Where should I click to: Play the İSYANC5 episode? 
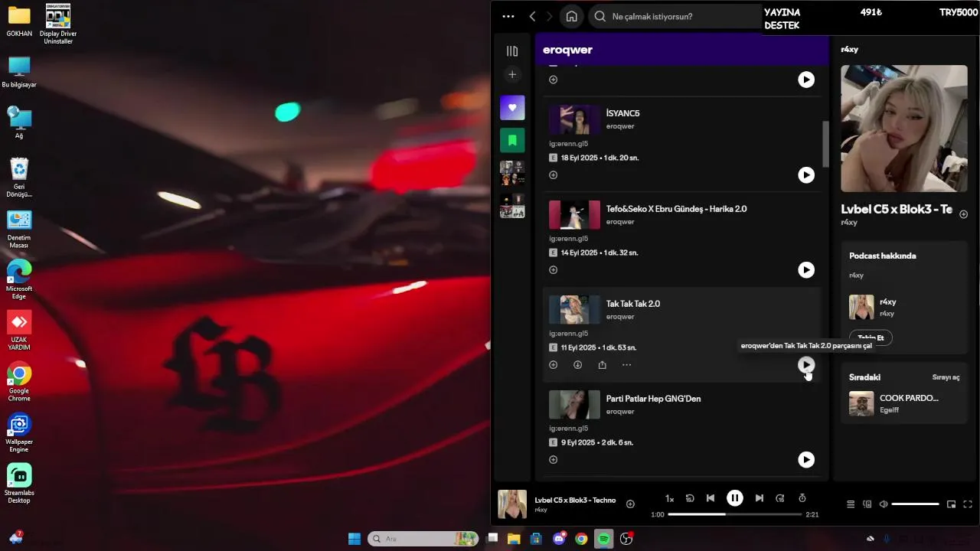tap(806, 175)
